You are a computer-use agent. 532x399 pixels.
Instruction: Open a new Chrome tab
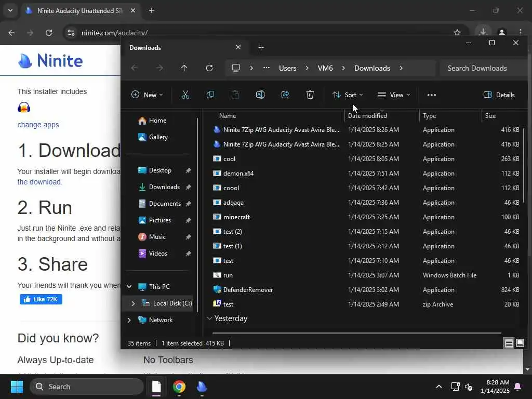152,10
